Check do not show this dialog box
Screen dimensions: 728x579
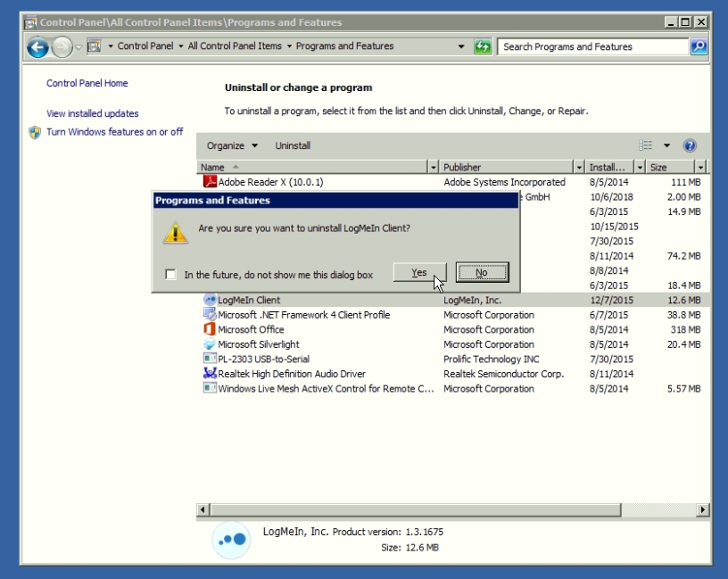[171, 275]
